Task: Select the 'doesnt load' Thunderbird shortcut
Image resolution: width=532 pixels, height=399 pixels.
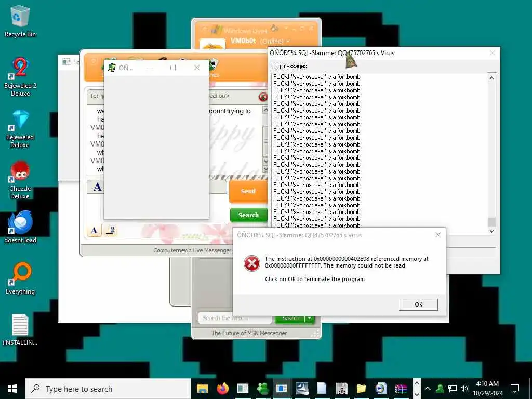Action: tap(20, 227)
